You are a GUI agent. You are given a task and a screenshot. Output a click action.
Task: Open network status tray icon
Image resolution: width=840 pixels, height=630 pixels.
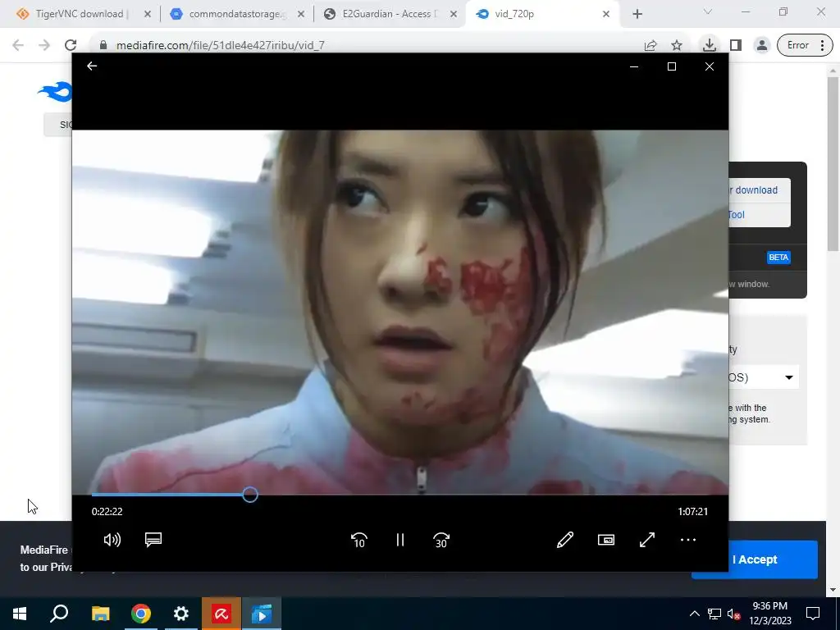click(714, 614)
